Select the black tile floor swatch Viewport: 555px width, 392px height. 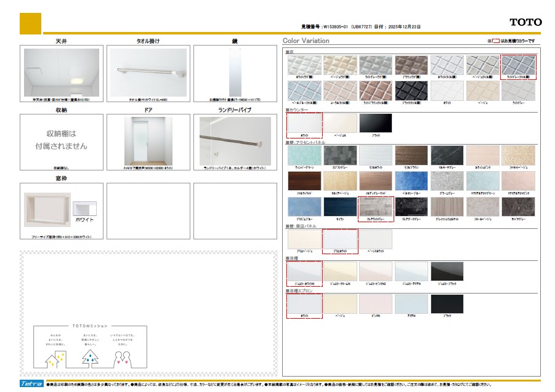(411, 91)
